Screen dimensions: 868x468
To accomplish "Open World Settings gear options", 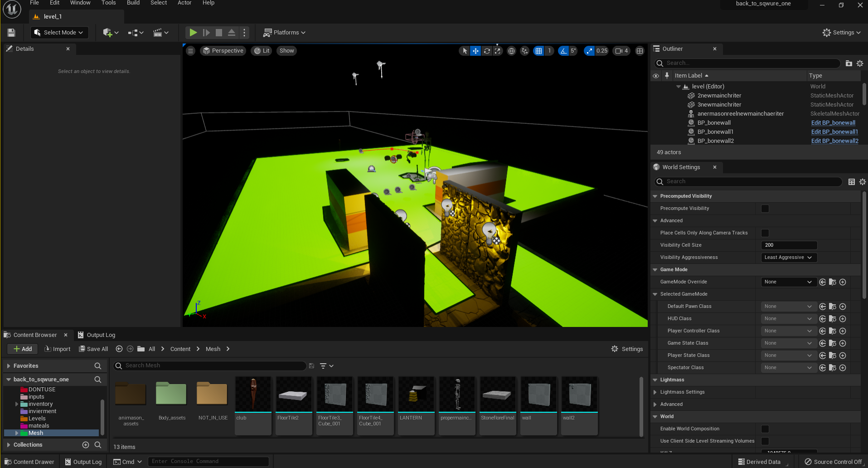I will tap(863, 182).
